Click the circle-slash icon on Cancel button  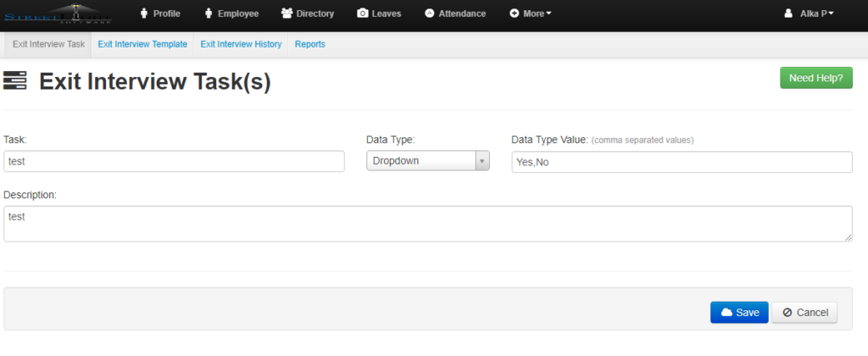(787, 312)
